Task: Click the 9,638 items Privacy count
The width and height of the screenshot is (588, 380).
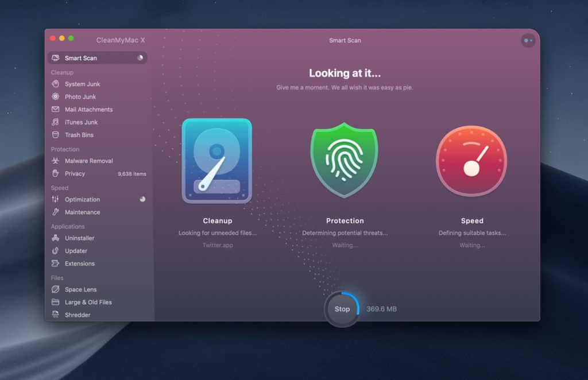Action: (x=132, y=173)
